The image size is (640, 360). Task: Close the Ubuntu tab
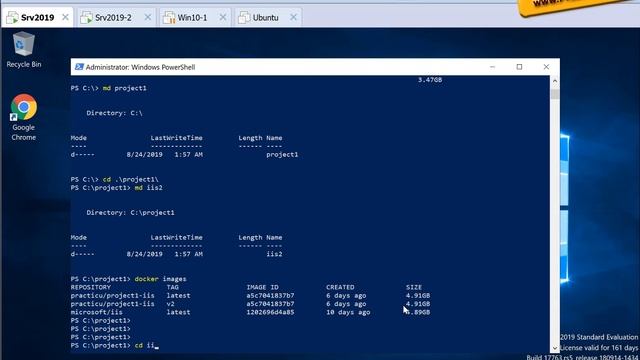click(293, 17)
